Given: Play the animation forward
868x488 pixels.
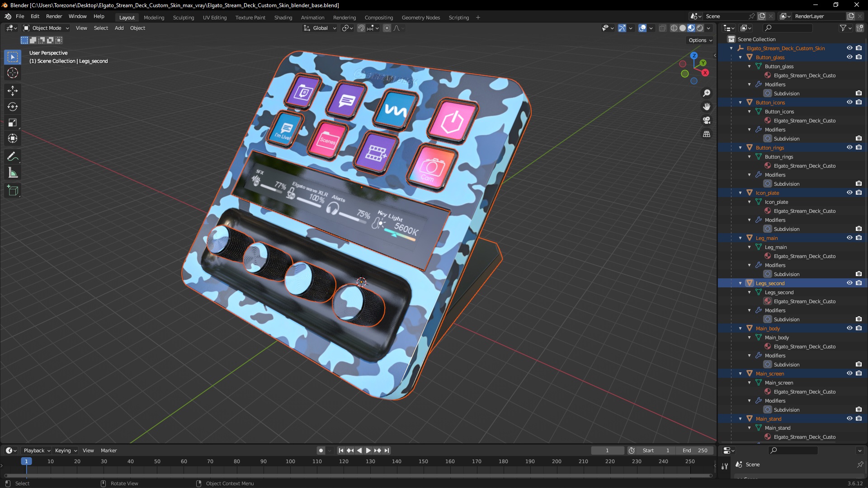Looking at the screenshot, I should (x=368, y=450).
